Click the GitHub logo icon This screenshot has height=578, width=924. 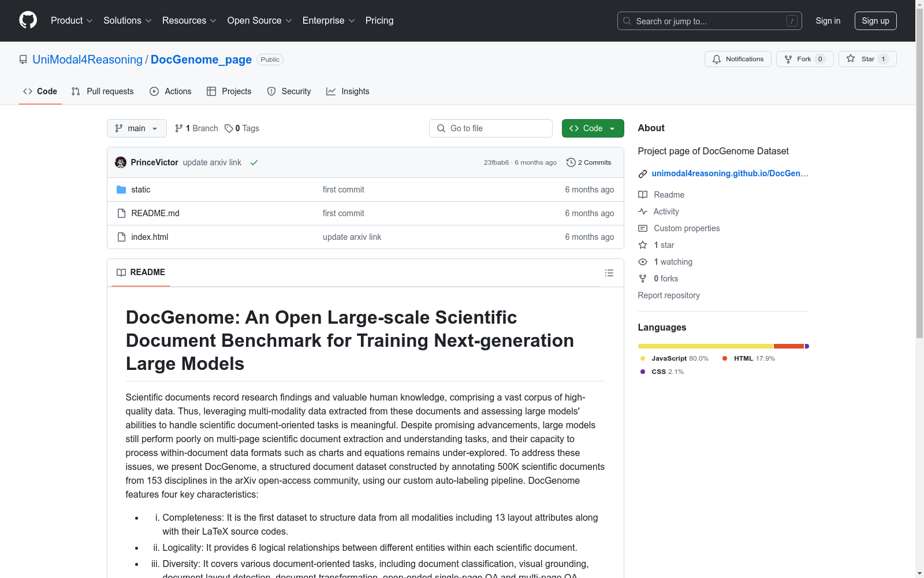point(28,20)
